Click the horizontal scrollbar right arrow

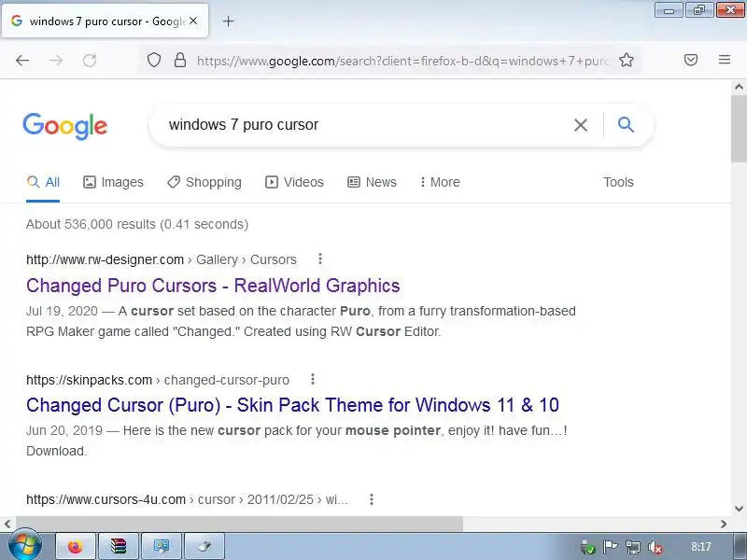point(724,524)
